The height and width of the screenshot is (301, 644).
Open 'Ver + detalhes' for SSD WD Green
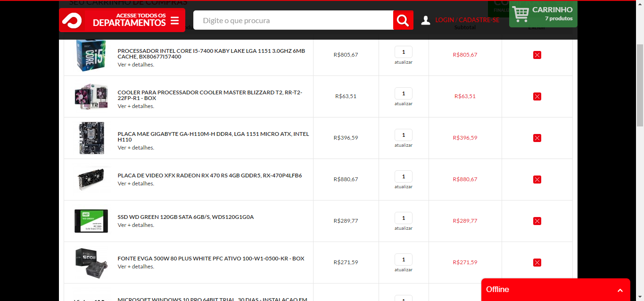(136, 225)
